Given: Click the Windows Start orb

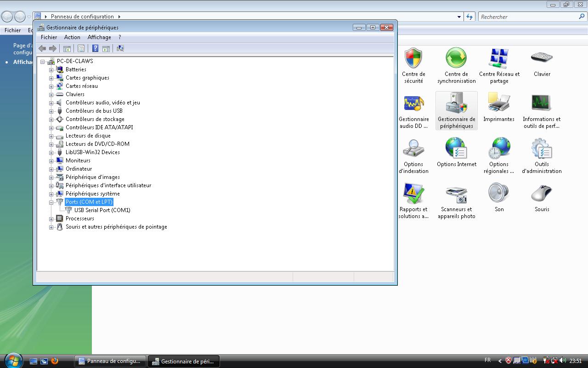Looking at the screenshot, I should click(13, 360).
